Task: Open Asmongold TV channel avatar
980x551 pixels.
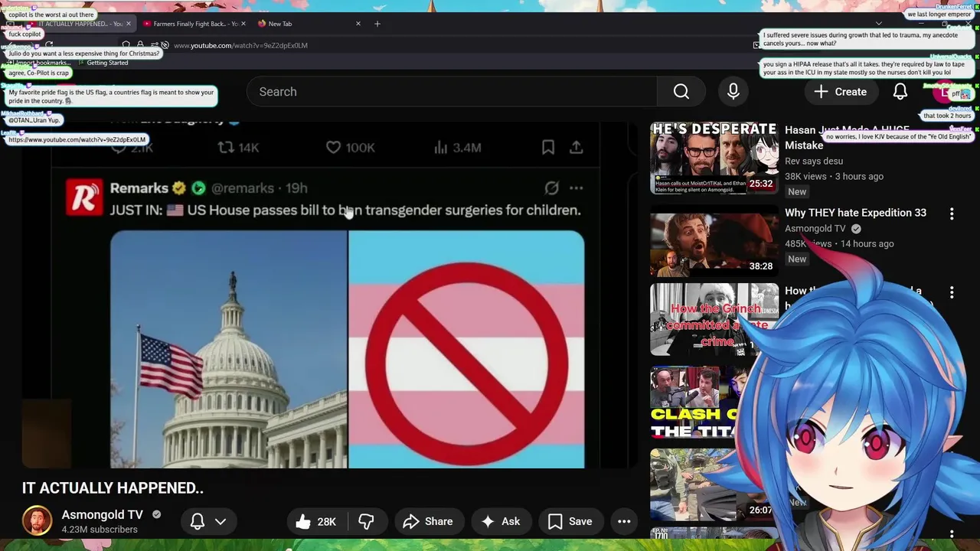Action: (x=37, y=521)
